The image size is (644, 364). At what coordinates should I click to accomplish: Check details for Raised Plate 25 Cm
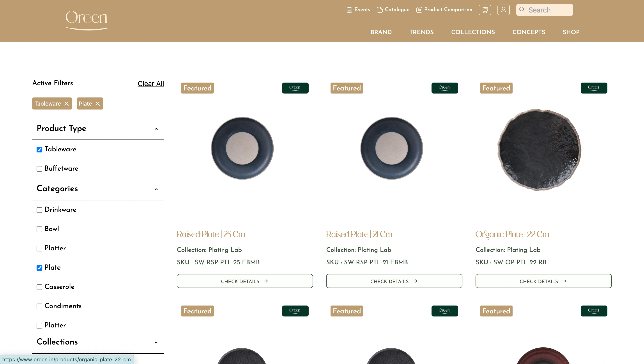pos(244,281)
